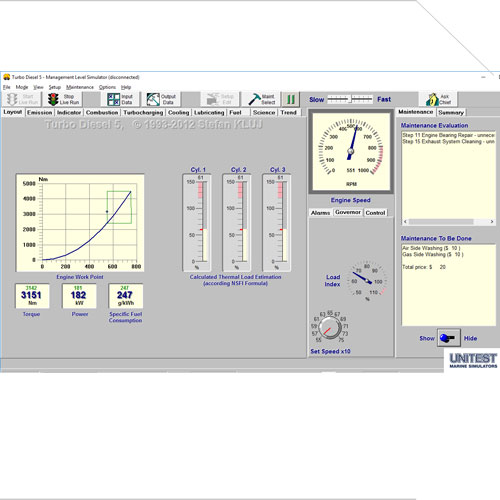This screenshot has width=500, height=500.
Task: Switch to the Indicator tab
Action: [69, 112]
